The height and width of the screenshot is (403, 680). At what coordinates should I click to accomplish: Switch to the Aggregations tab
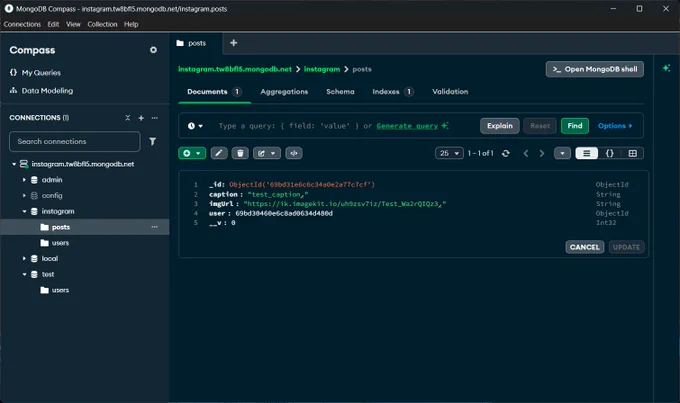click(284, 92)
